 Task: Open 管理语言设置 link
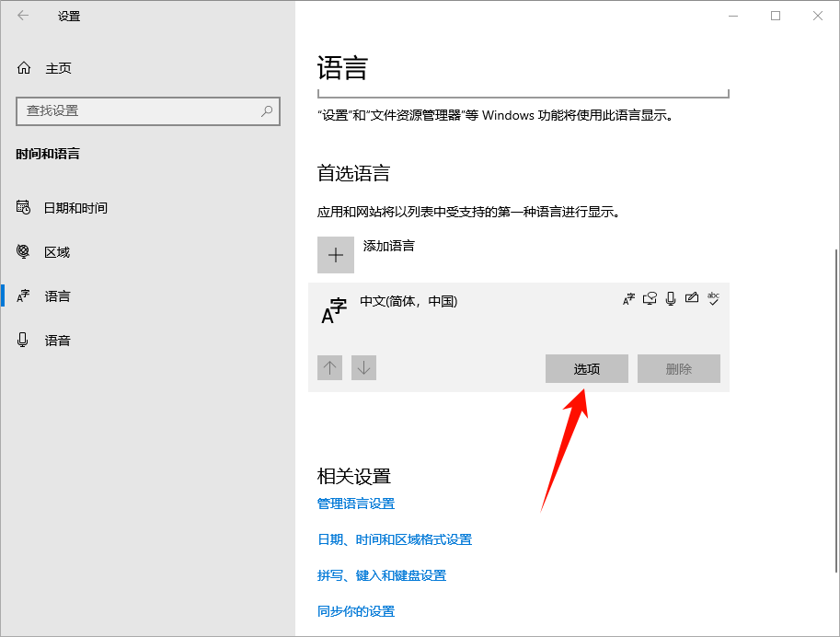356,504
